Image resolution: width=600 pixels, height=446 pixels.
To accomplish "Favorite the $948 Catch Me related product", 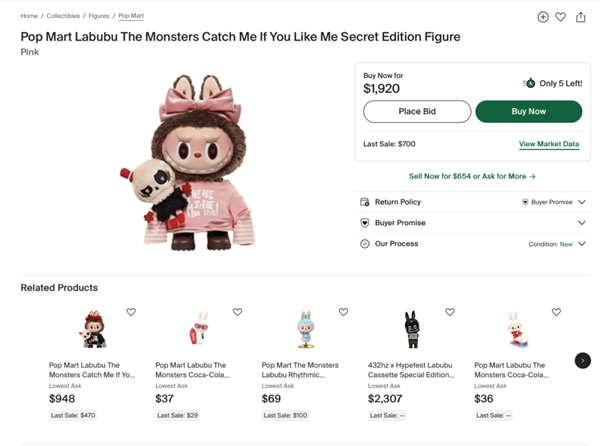I will pos(131,312).
